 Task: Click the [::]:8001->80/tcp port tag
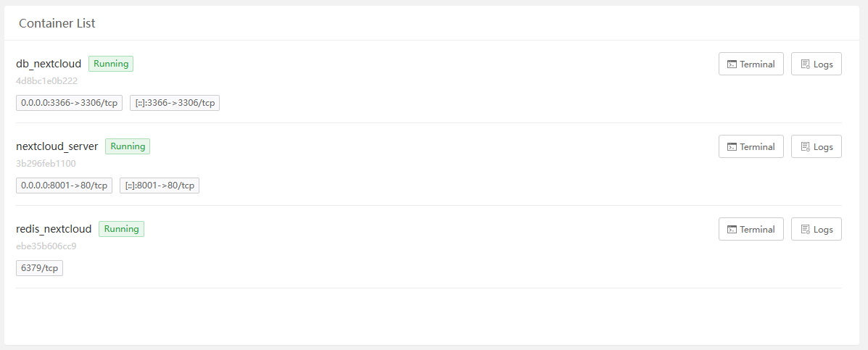click(x=160, y=186)
